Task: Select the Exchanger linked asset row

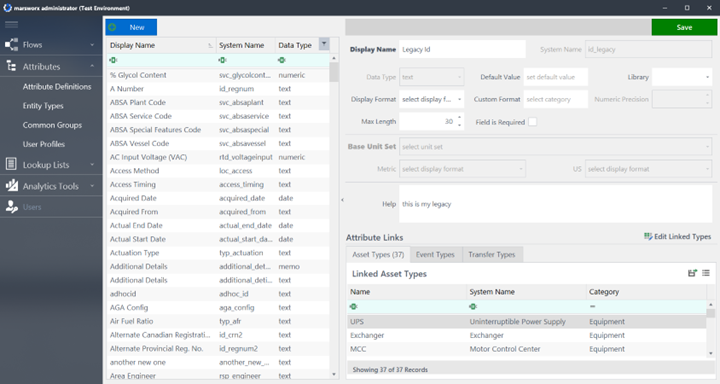Action: (x=527, y=335)
